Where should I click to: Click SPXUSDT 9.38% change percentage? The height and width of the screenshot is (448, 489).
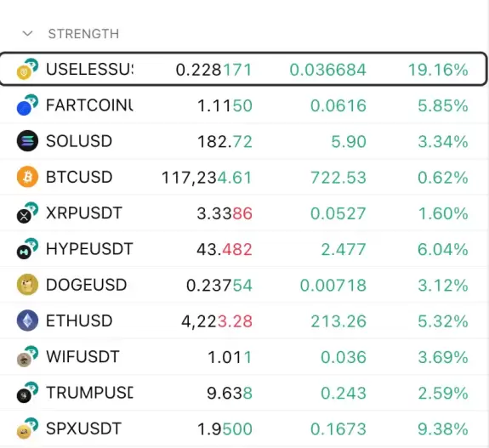(443, 429)
